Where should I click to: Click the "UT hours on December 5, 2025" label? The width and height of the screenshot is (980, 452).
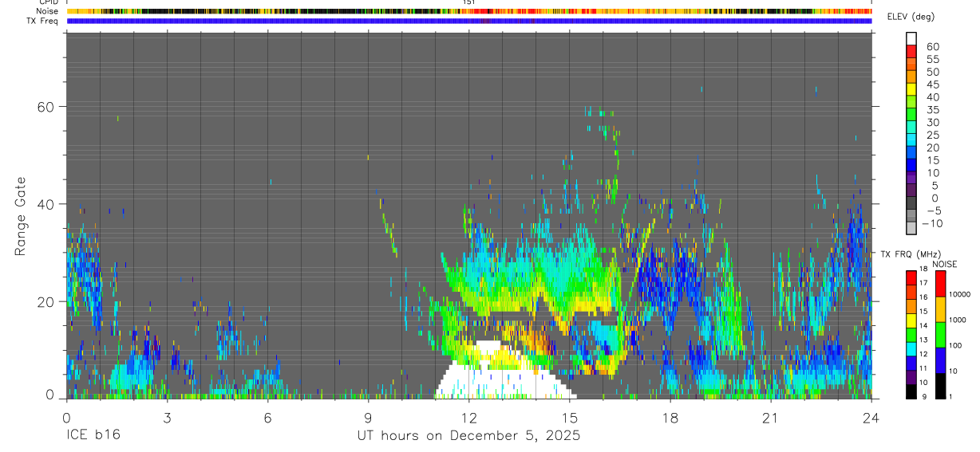pyautogui.click(x=468, y=435)
